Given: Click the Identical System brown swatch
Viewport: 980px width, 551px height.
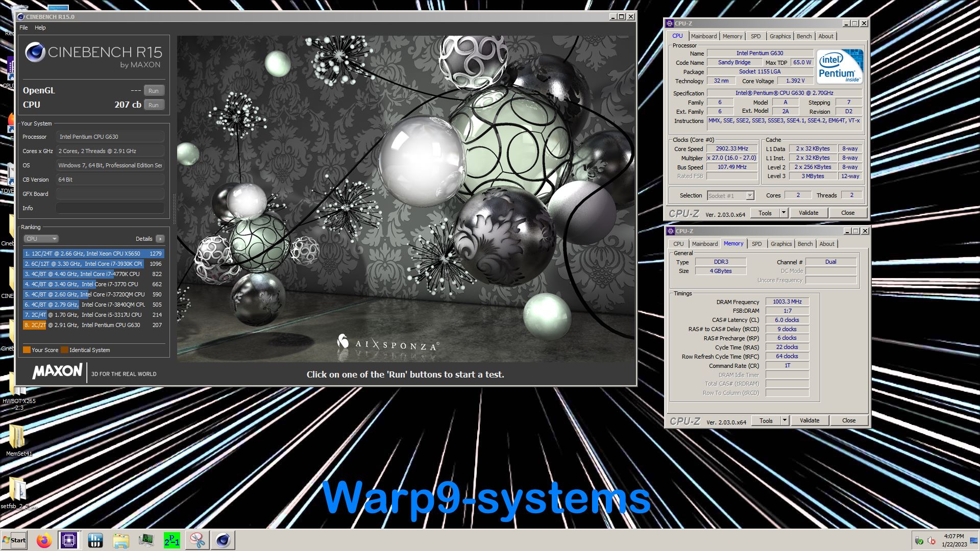Looking at the screenshot, I should point(64,350).
